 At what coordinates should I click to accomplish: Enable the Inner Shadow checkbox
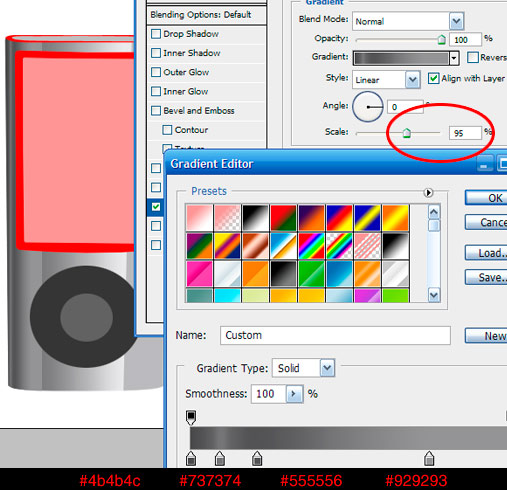coord(156,53)
